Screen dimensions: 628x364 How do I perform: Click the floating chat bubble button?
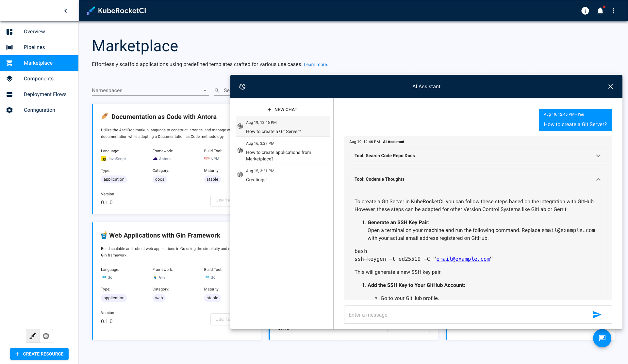point(603,338)
